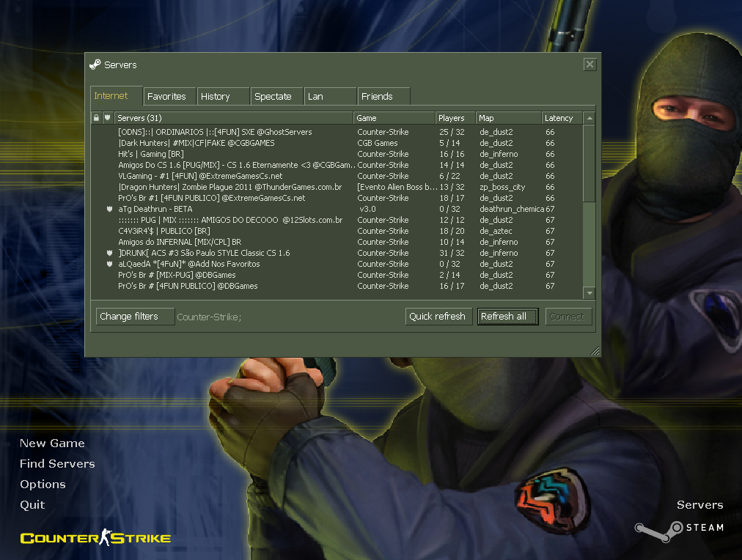Select Amigos Do CS 1.6 [PUG/MIX] server
Image resolution: width=742 pixels, height=560 pixels.
pos(337,165)
